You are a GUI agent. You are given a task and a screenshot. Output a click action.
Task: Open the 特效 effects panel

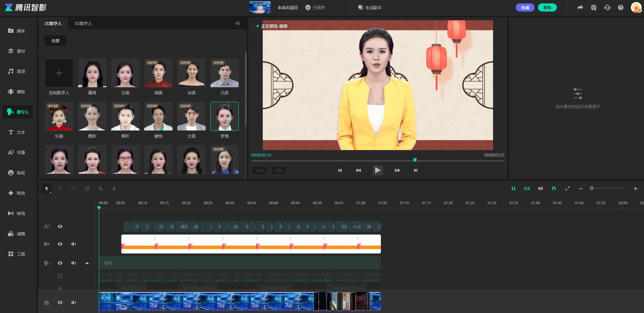tap(17, 193)
